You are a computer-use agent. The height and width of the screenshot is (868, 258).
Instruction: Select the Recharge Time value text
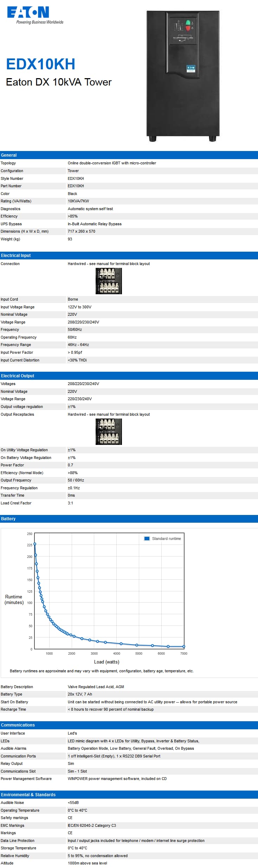point(111,709)
